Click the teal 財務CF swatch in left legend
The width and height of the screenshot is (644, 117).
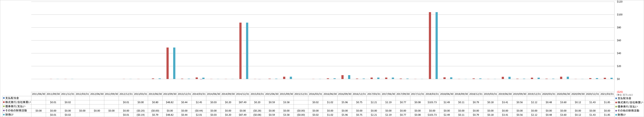4,115
